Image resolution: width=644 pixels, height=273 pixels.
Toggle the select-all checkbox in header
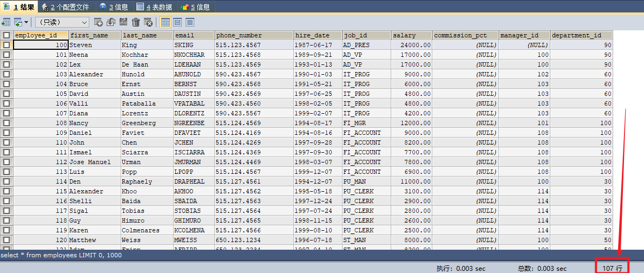[6, 35]
